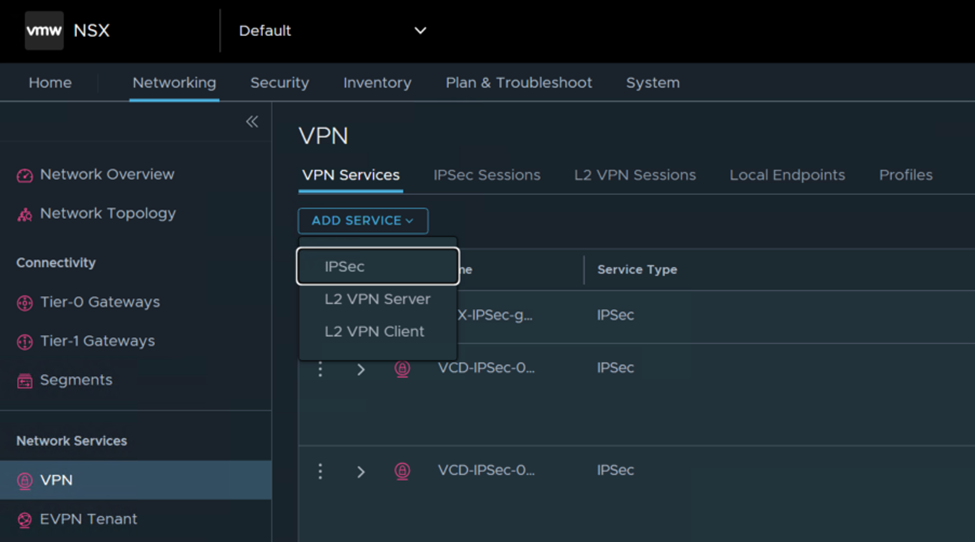Screen dimensions: 975x542
Task: Click the VPN lock icon in sidebar
Action: pyautogui.click(x=24, y=481)
